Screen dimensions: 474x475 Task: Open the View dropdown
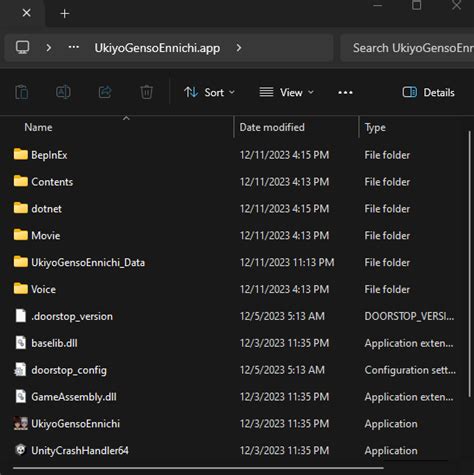click(287, 92)
